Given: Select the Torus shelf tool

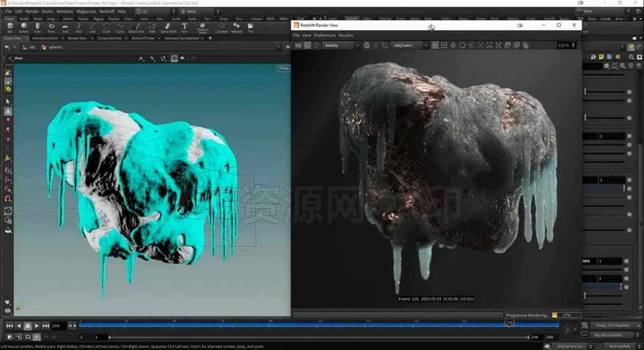Looking at the screenshot, I should tap(52, 28).
